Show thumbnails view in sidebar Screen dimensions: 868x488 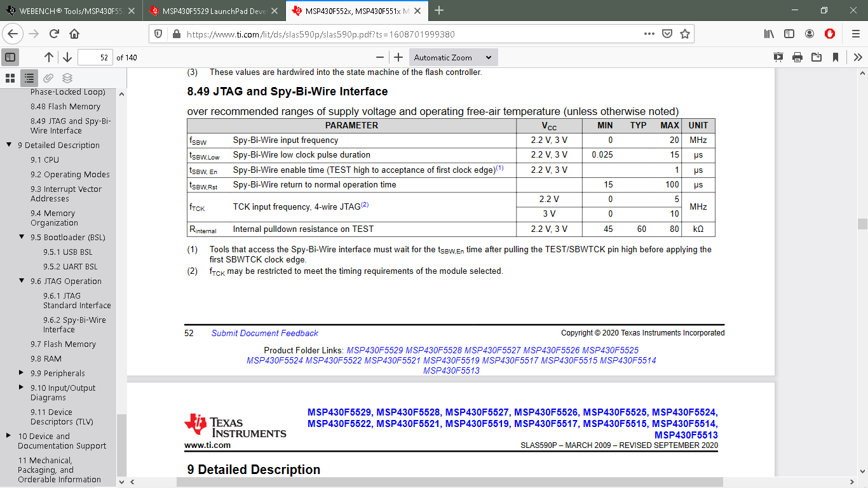tap(10, 78)
